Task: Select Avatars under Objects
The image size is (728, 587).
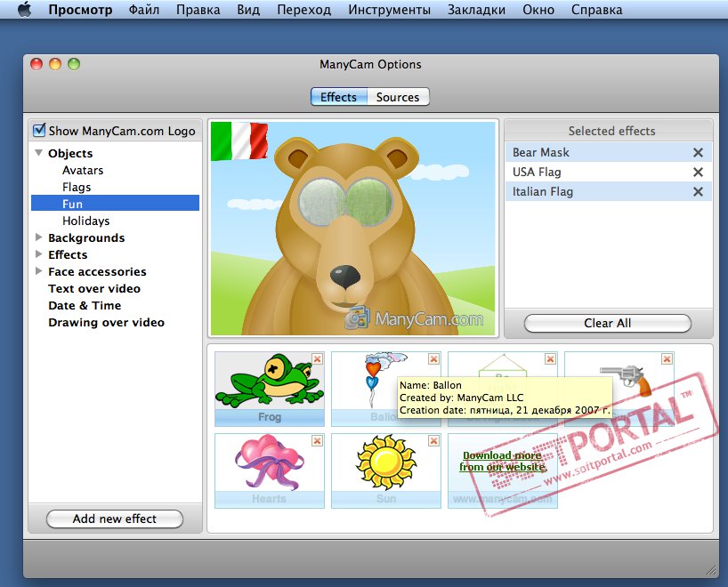Action: [83, 170]
